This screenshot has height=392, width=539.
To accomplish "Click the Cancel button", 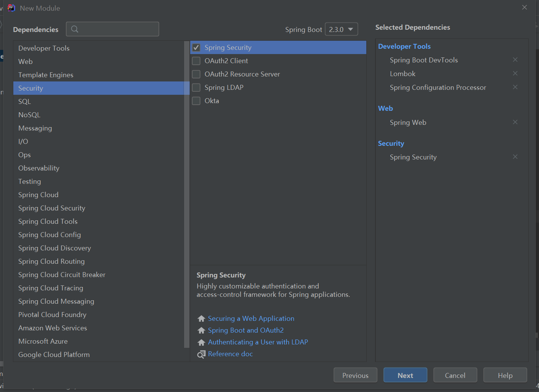I will 455,375.
